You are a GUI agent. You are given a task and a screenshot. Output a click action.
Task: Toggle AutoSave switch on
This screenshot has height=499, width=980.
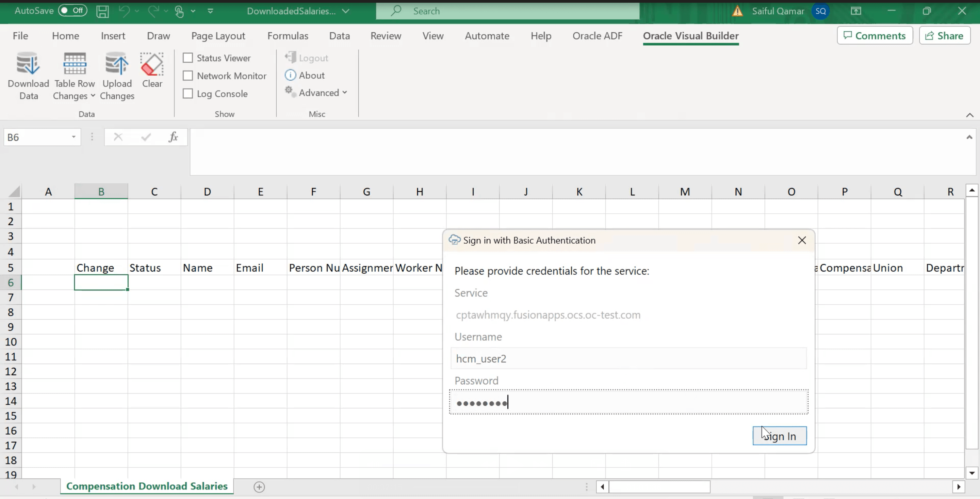click(72, 11)
